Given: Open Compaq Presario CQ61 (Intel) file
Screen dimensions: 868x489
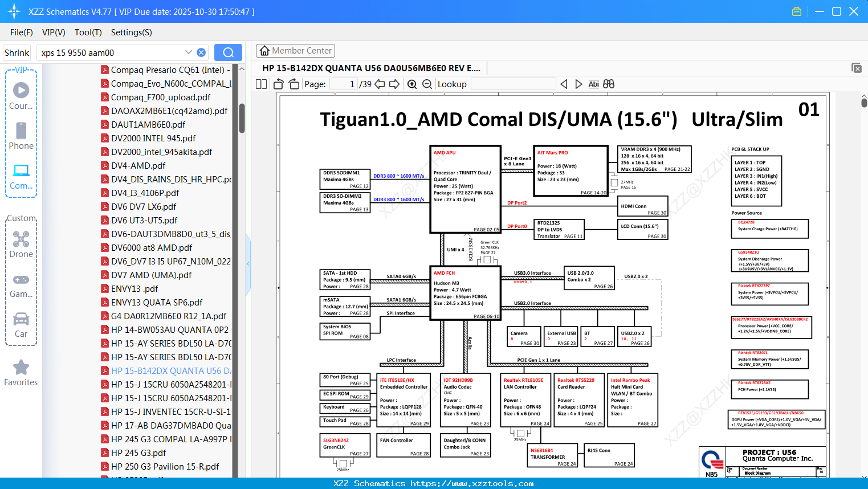Looking at the screenshot, I should pyautogui.click(x=166, y=70).
